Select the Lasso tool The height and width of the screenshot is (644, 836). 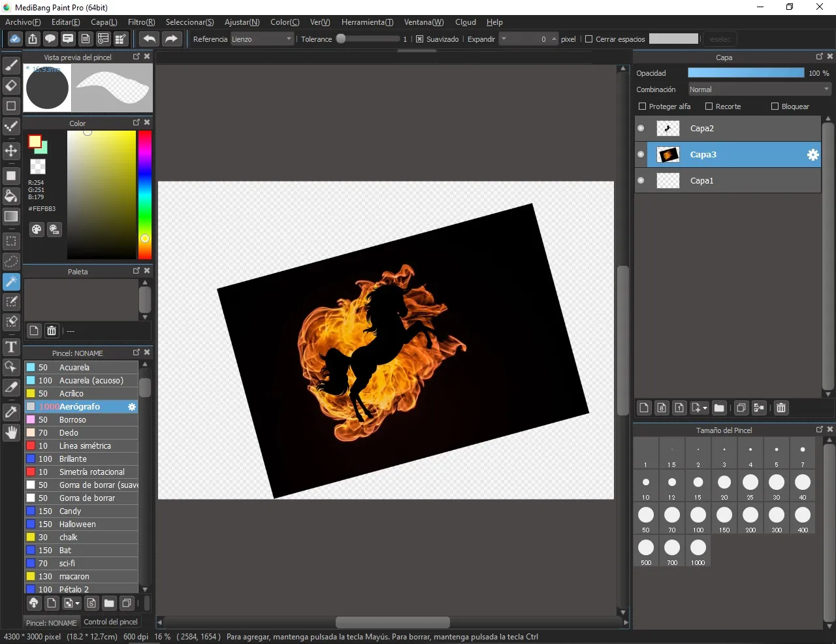click(x=11, y=261)
